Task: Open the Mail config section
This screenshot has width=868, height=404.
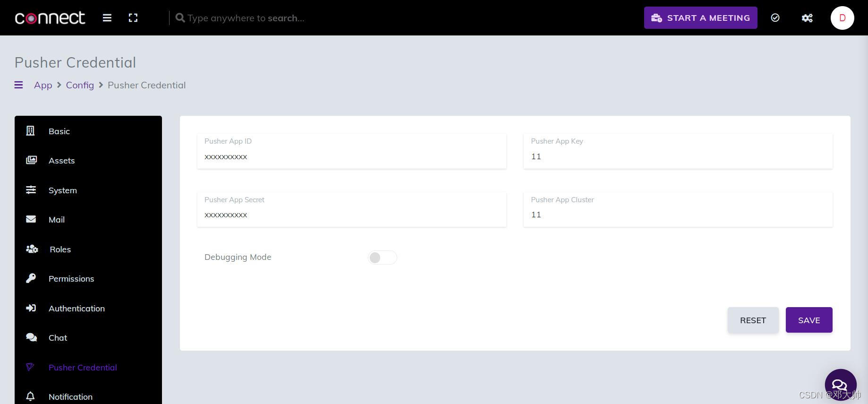Action: (88, 220)
